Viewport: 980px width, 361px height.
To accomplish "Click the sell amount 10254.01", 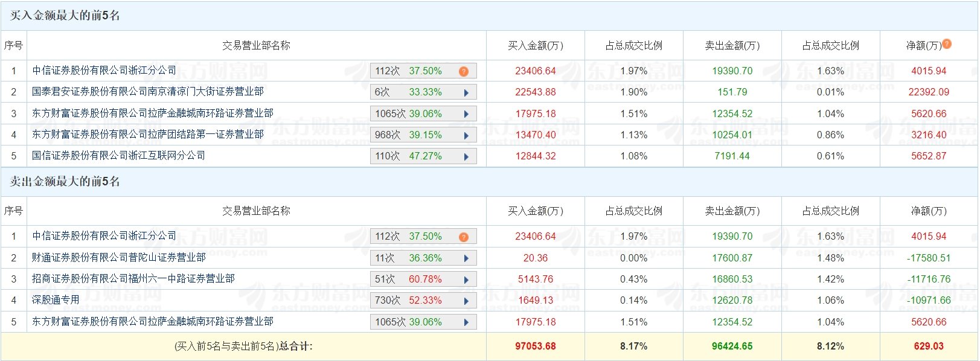I will [x=732, y=135].
